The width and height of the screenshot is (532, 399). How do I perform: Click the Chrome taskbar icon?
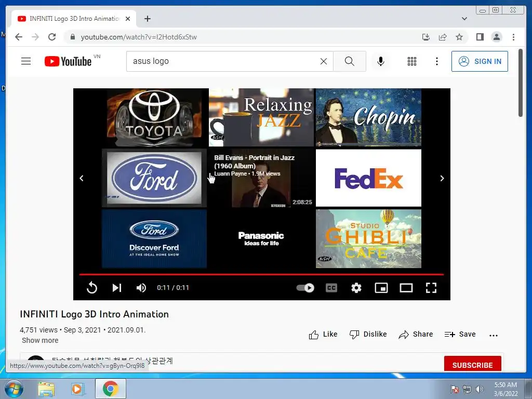click(x=111, y=389)
